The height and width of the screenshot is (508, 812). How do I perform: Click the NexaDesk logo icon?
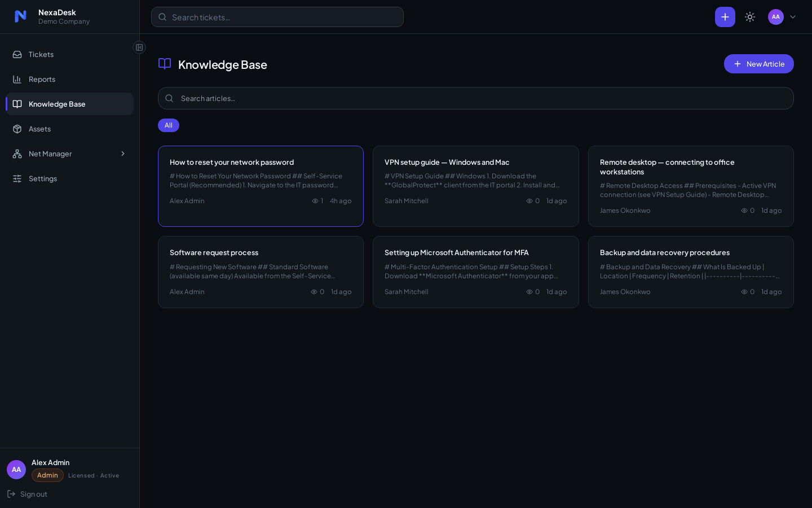(20, 16)
